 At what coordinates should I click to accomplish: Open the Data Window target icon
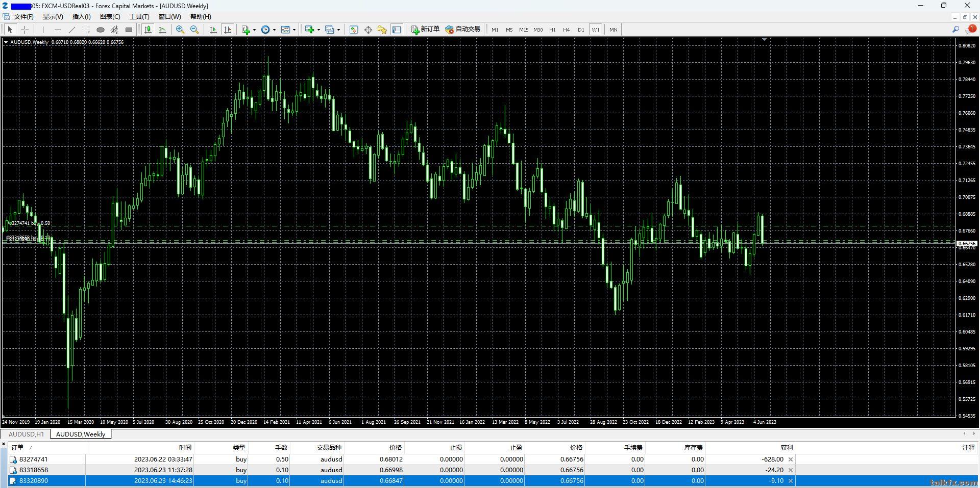pyautogui.click(x=368, y=30)
